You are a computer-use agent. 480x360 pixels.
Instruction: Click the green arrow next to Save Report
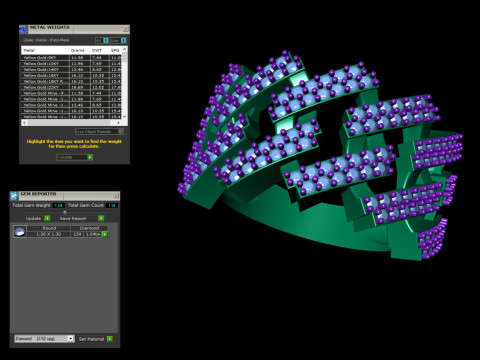(x=101, y=218)
